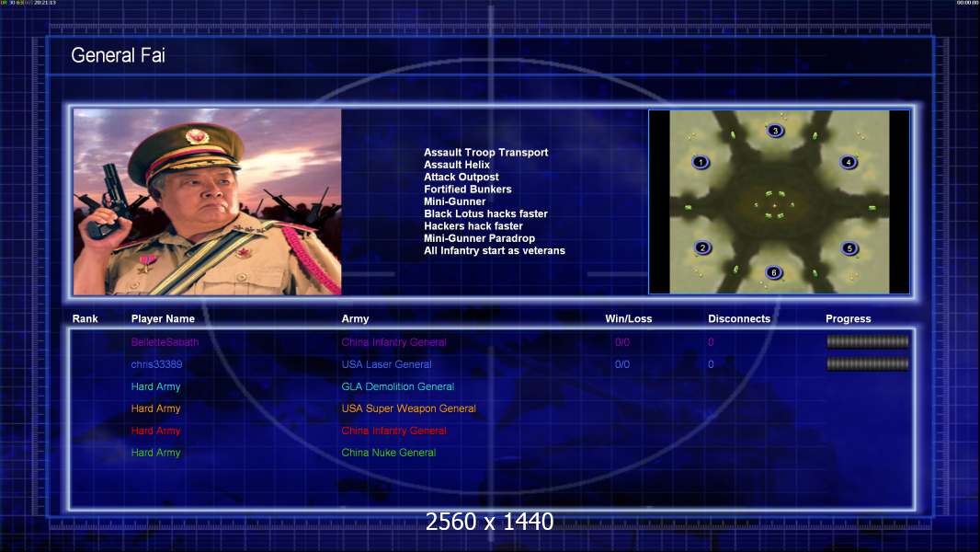Click the center point of the minimap
Screen dimensions: 980x552
pos(775,205)
